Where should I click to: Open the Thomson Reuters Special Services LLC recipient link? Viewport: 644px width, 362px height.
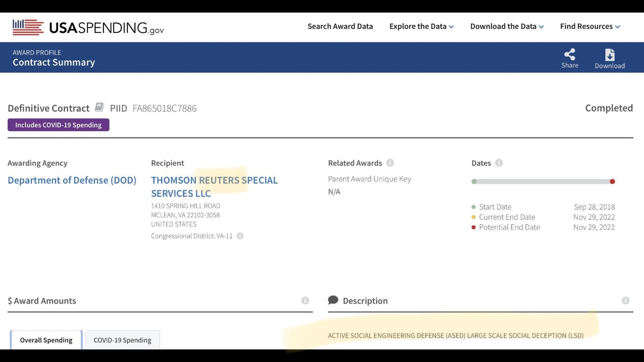tap(214, 187)
